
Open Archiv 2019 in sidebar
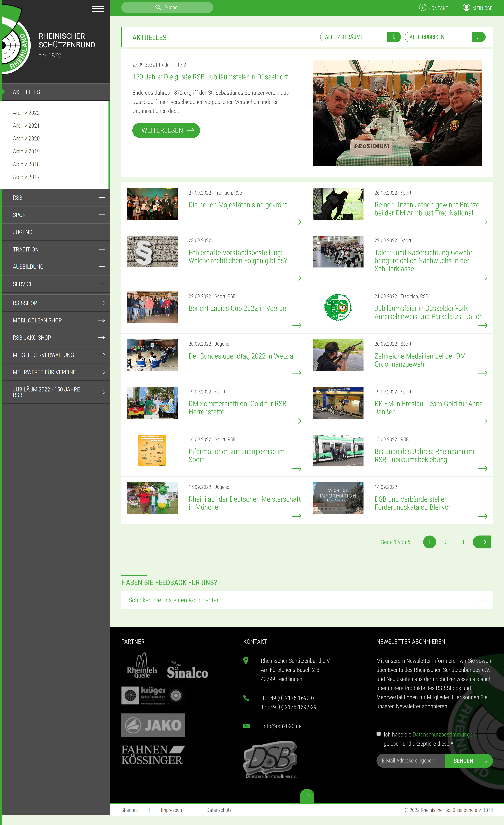pos(26,151)
